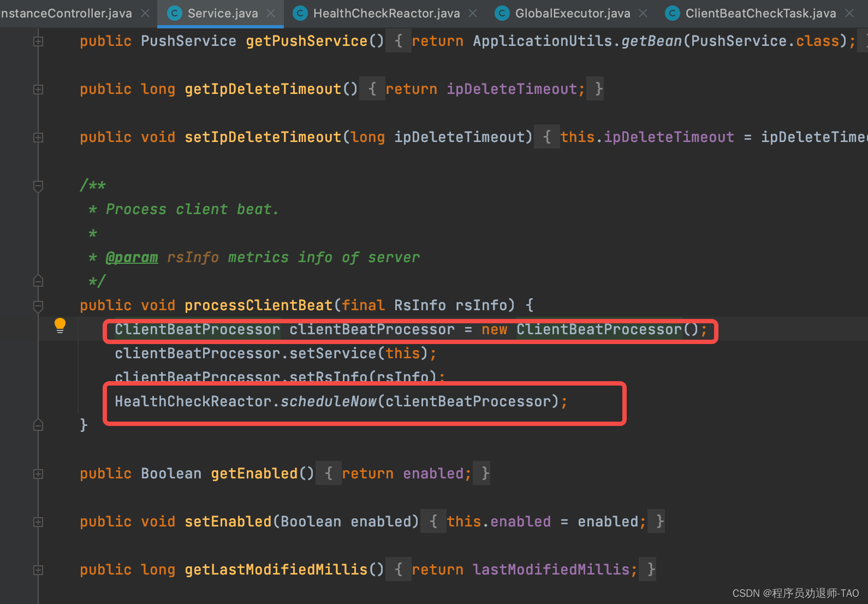Click the folded body of getPushService
Image resolution: width=868 pixels, height=604 pixels.
(x=626, y=41)
